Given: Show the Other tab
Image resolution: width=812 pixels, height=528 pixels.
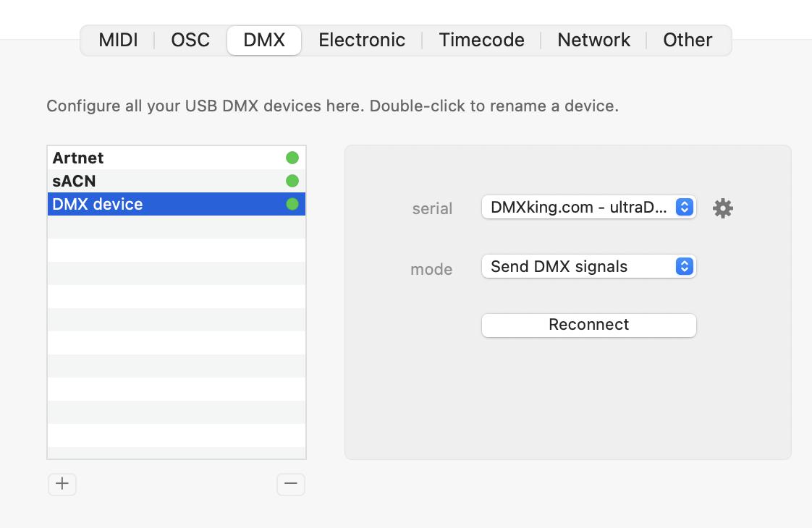Looking at the screenshot, I should (x=688, y=40).
